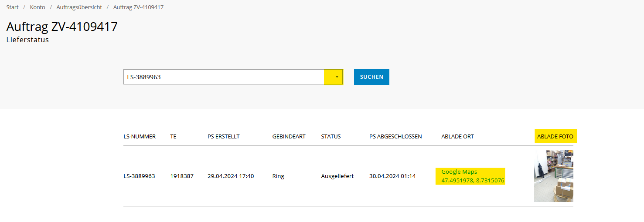Focus the LS-3889963 search input field
This screenshot has height=222, width=644.
224,77
